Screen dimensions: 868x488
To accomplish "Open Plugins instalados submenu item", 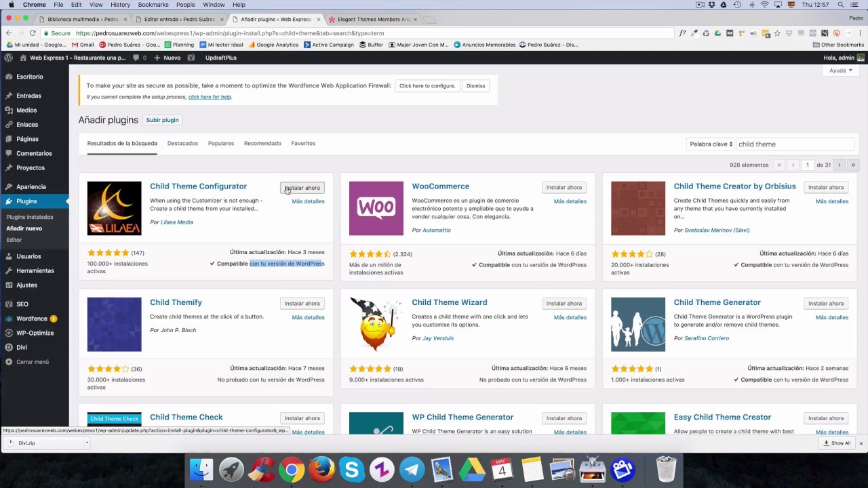I will coord(30,217).
